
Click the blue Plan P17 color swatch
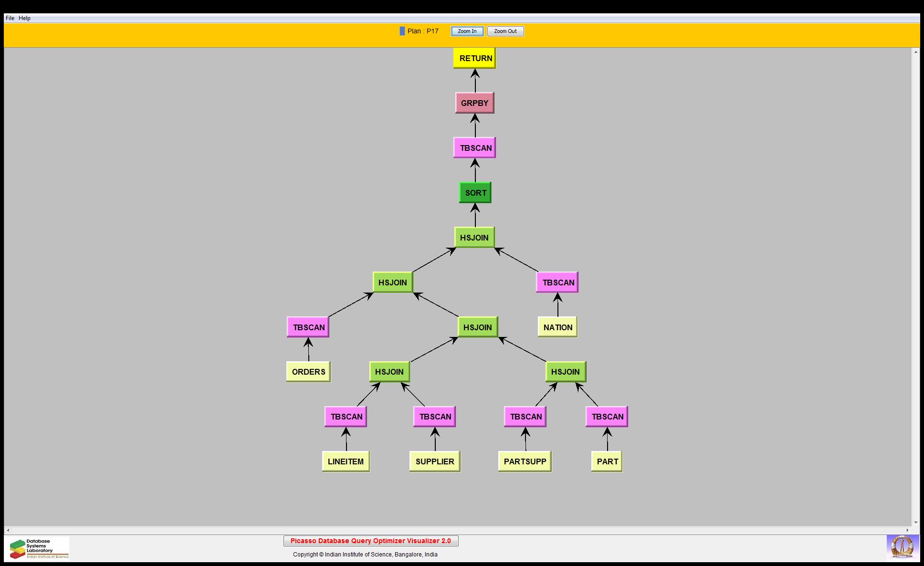(402, 31)
